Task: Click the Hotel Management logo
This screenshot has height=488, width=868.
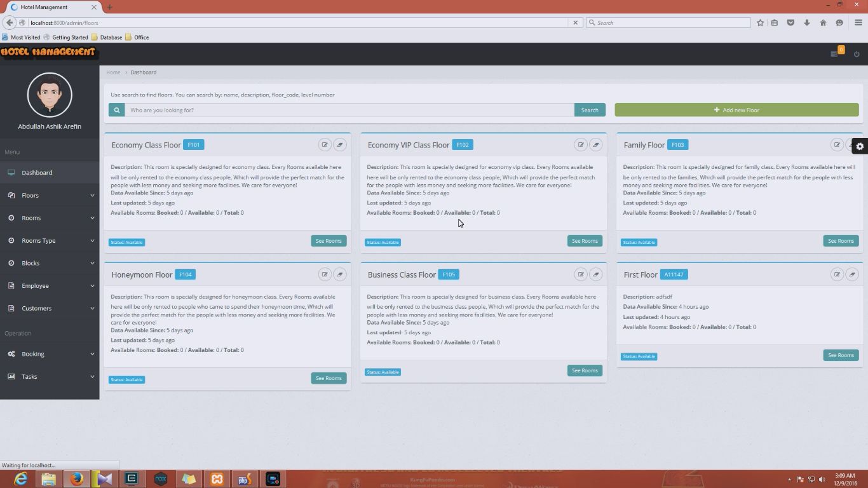Action: click(48, 52)
